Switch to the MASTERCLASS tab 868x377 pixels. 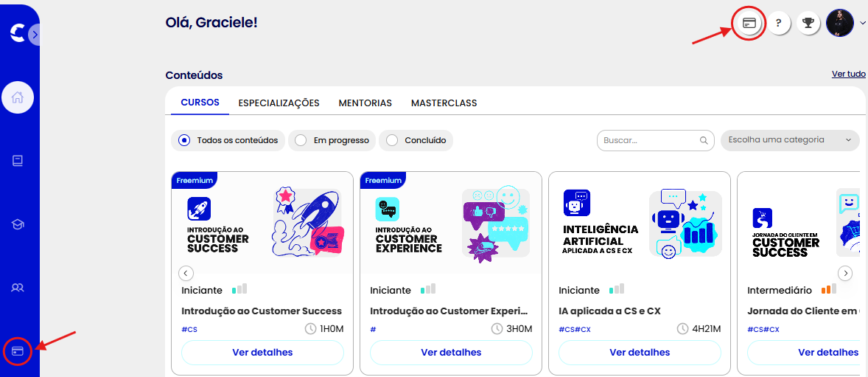[x=444, y=103]
